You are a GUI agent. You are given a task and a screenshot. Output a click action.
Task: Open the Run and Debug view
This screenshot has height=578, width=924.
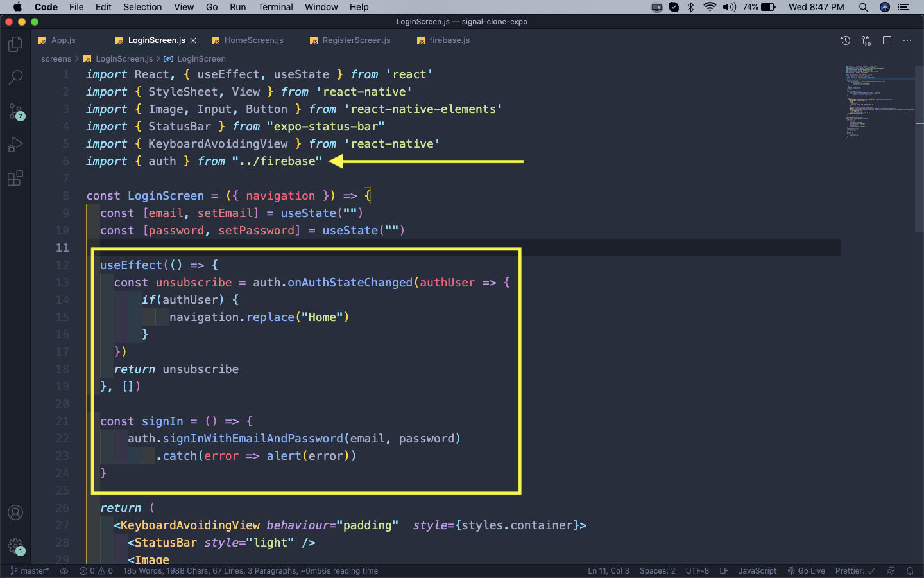(x=15, y=144)
